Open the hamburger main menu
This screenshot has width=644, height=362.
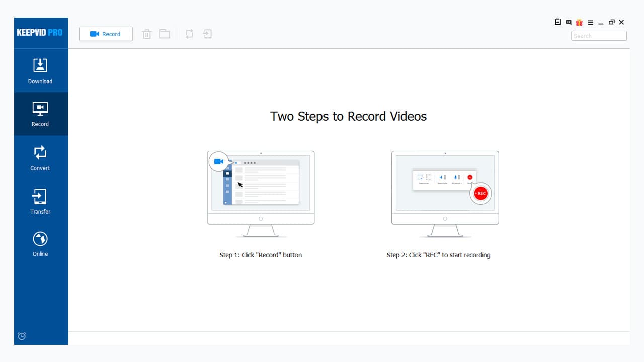[x=590, y=22]
